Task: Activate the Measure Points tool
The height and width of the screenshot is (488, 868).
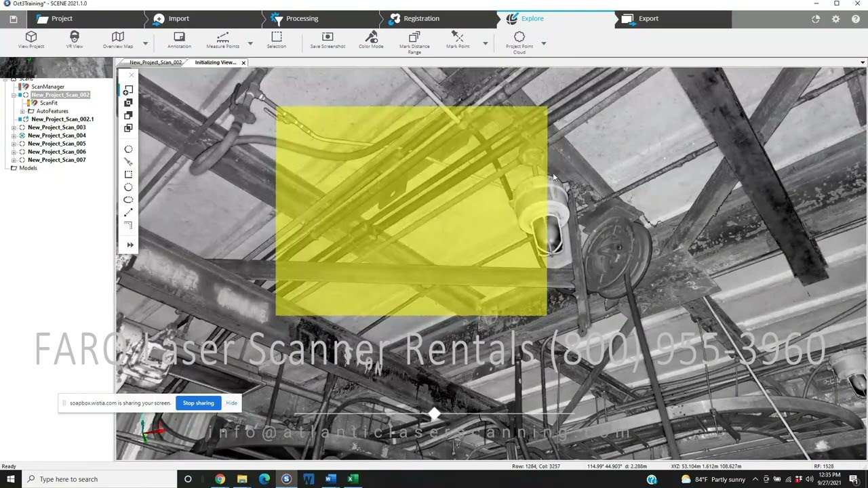Action: (x=222, y=40)
